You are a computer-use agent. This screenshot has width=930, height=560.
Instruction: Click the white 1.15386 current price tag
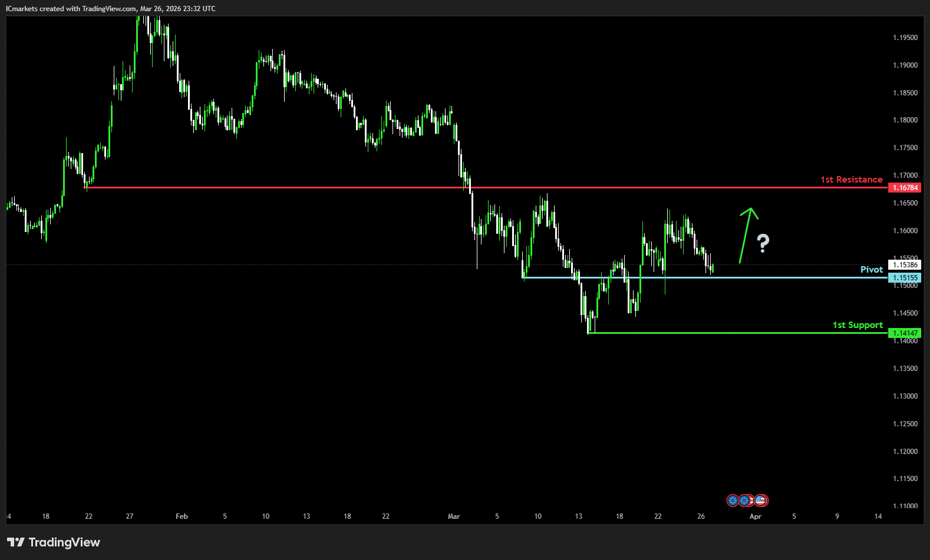pyautogui.click(x=905, y=265)
